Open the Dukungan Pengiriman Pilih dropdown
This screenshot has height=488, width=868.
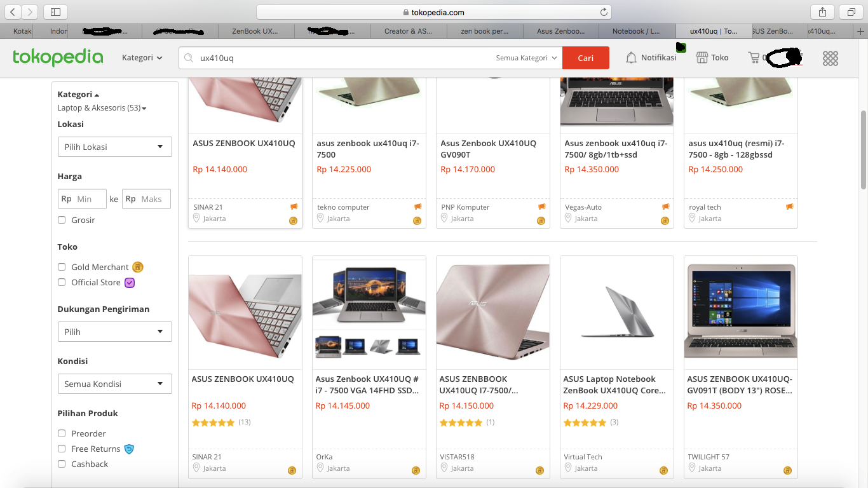(x=114, y=332)
